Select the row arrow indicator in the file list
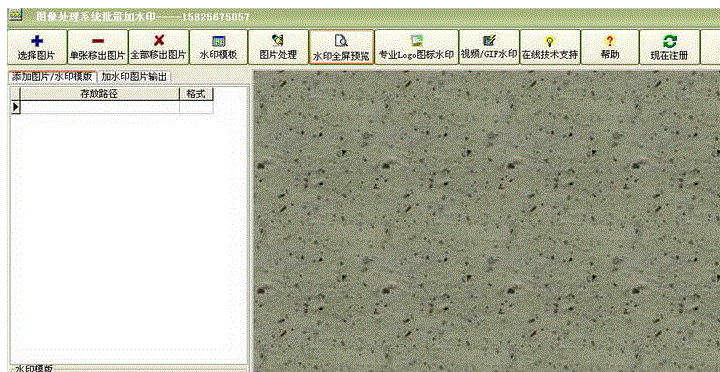 tap(16, 107)
